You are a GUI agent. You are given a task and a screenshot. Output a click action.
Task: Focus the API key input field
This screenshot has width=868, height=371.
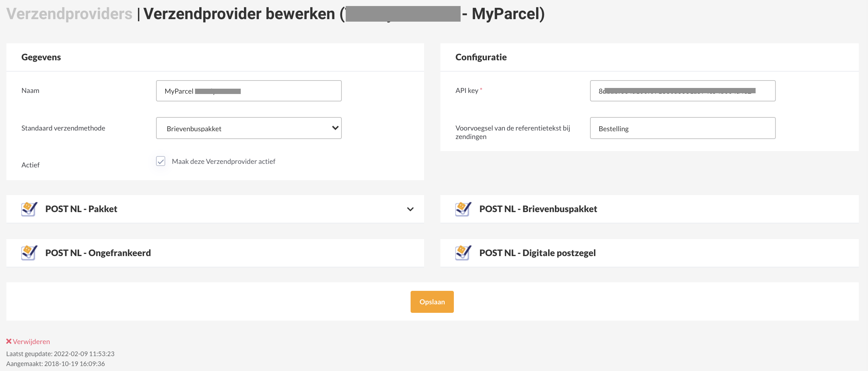pos(683,91)
